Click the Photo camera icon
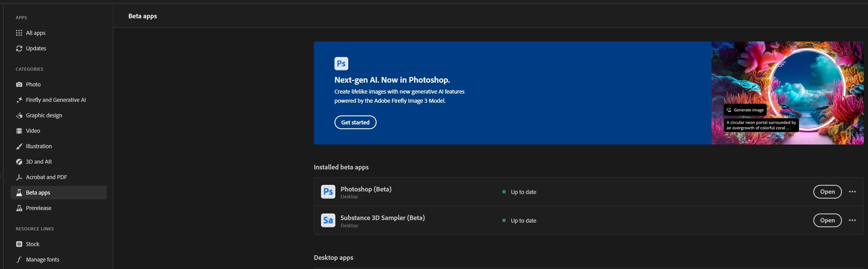Image resolution: width=868 pixels, height=269 pixels. coord(19,84)
